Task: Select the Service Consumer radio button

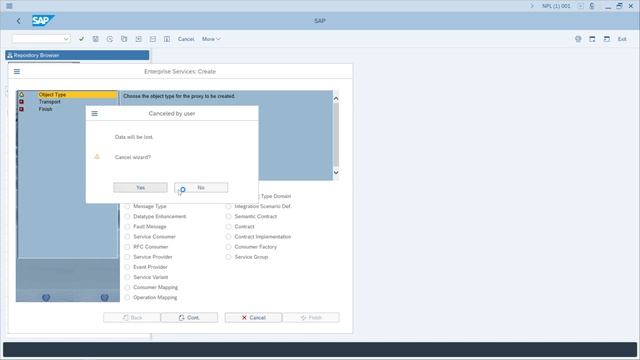Action: click(127, 237)
